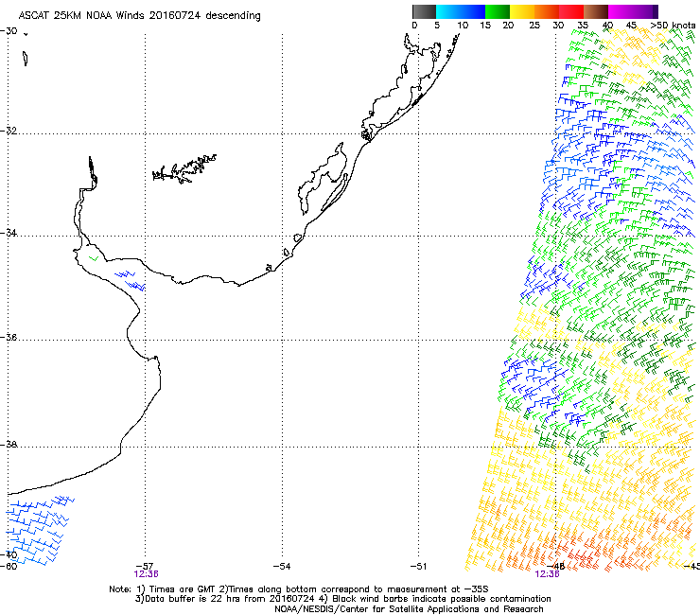Click the 'Data buffer is 22 hrs' note line

click(342, 599)
